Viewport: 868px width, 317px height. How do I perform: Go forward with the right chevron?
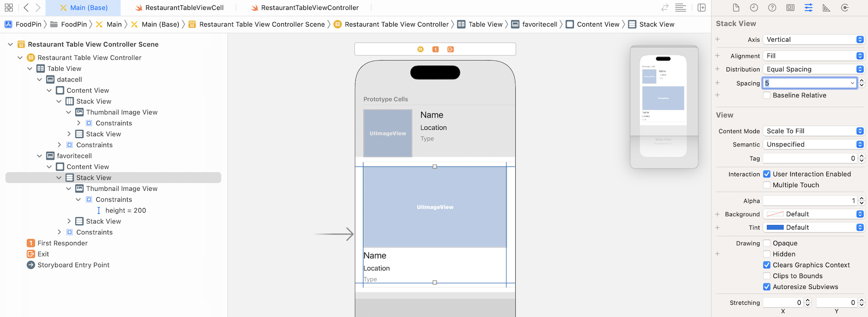click(x=38, y=8)
